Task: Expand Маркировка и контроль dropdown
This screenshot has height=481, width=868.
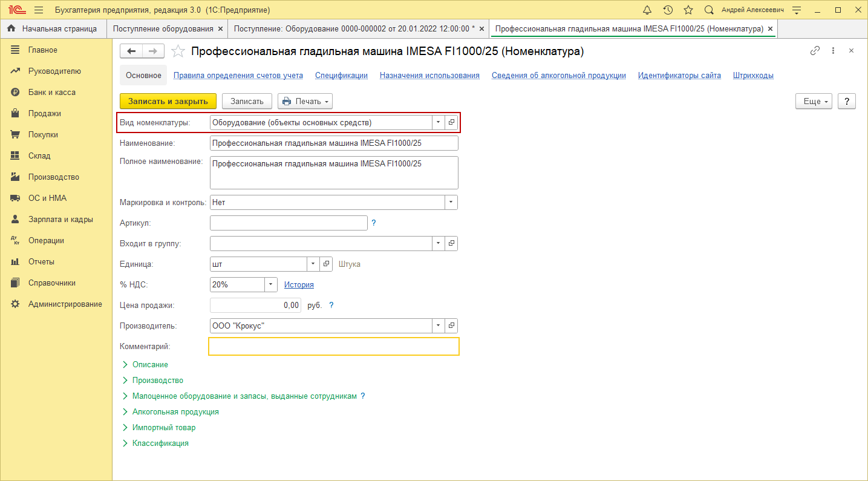Action: tap(451, 202)
